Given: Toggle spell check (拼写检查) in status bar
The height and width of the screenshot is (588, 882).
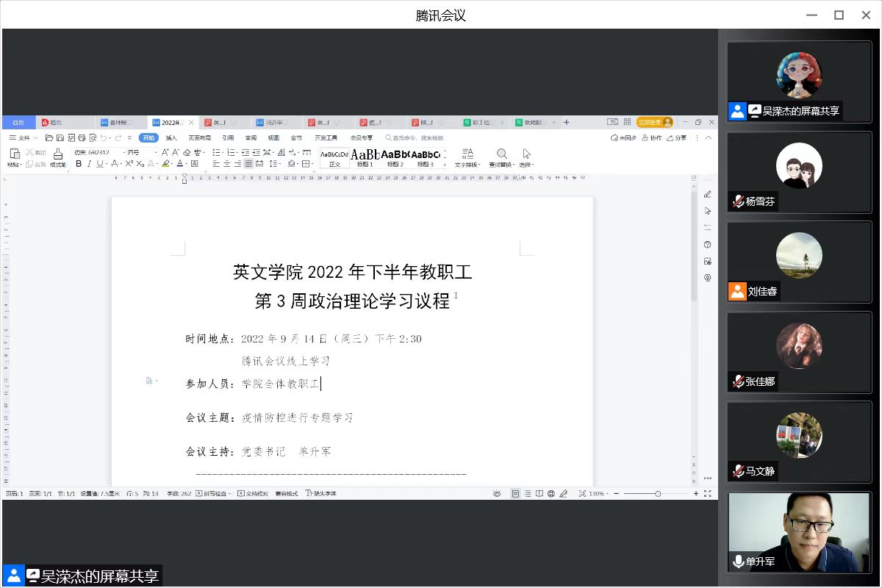Looking at the screenshot, I should (214, 494).
